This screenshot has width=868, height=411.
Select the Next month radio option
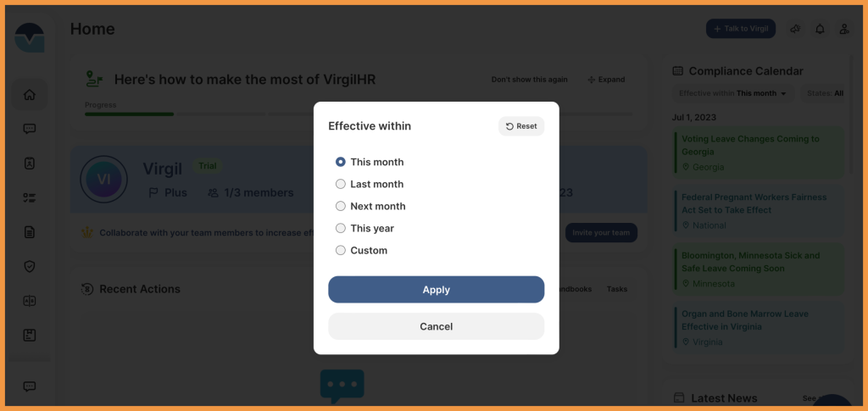(371, 206)
